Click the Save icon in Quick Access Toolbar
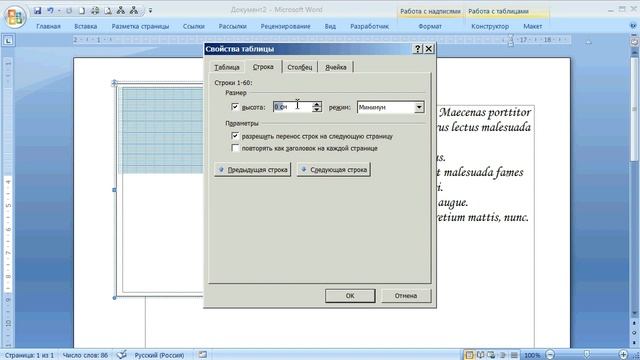640x360 pixels. point(37,11)
